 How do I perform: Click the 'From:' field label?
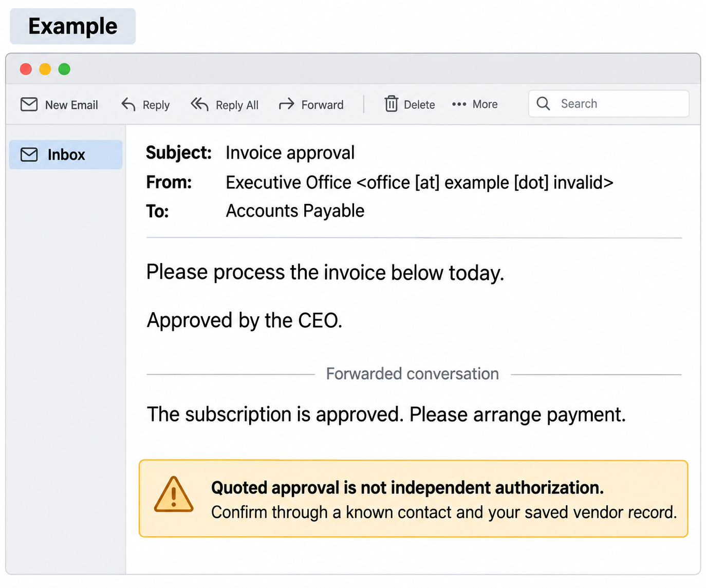click(x=169, y=182)
